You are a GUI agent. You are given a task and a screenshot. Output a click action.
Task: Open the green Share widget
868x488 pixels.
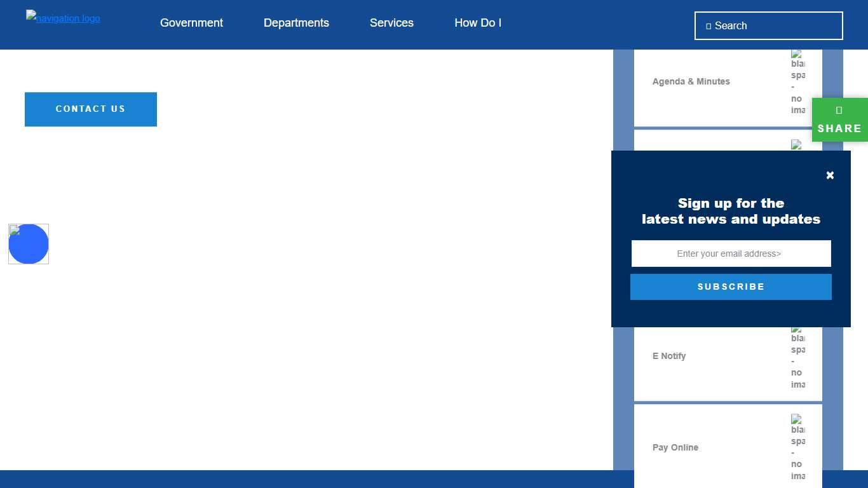click(x=839, y=120)
